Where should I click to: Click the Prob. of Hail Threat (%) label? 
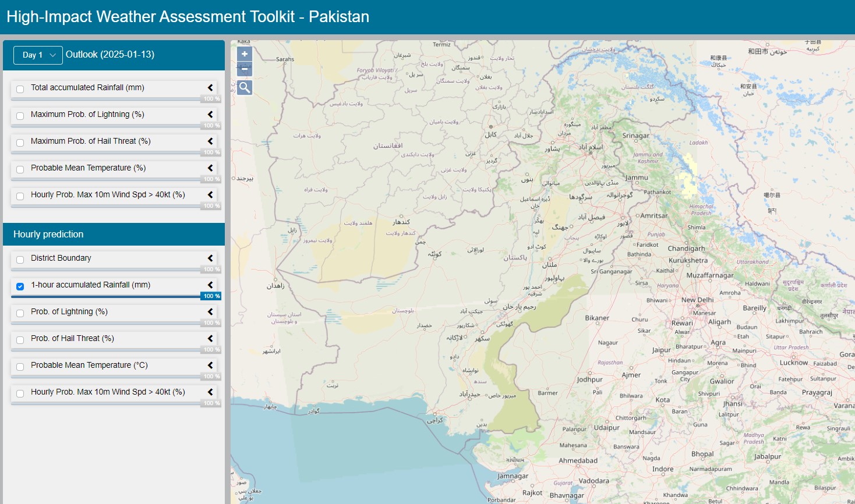tap(72, 339)
